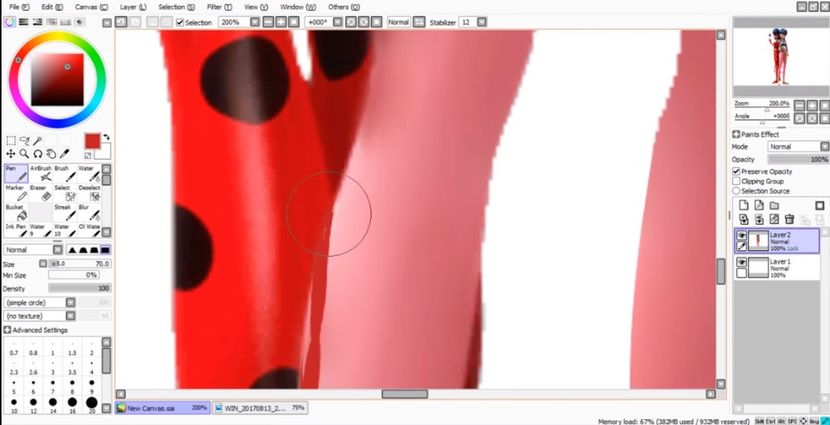830x425 pixels.
Task: Select the Blur tool
Action: (x=89, y=213)
